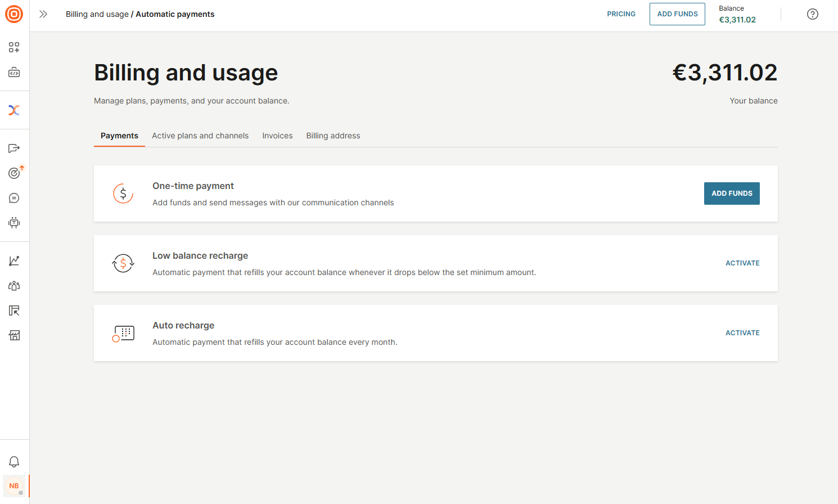
Task: Activate Low balance recharge
Action: [x=742, y=263]
